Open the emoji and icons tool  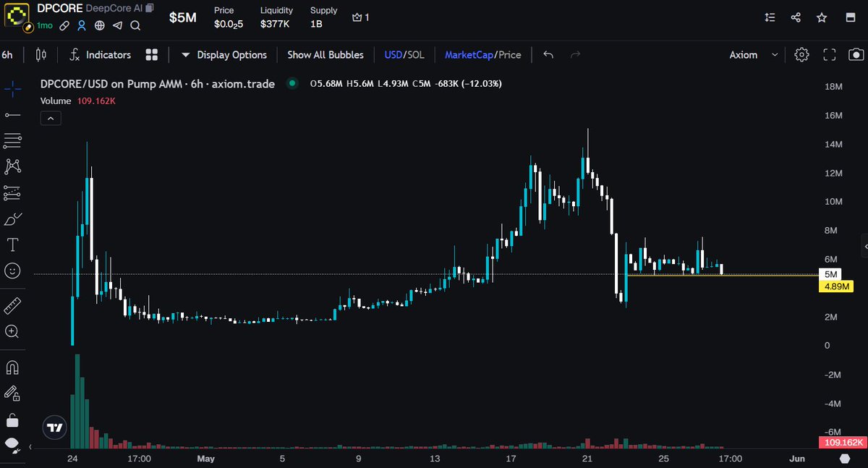click(x=12, y=271)
